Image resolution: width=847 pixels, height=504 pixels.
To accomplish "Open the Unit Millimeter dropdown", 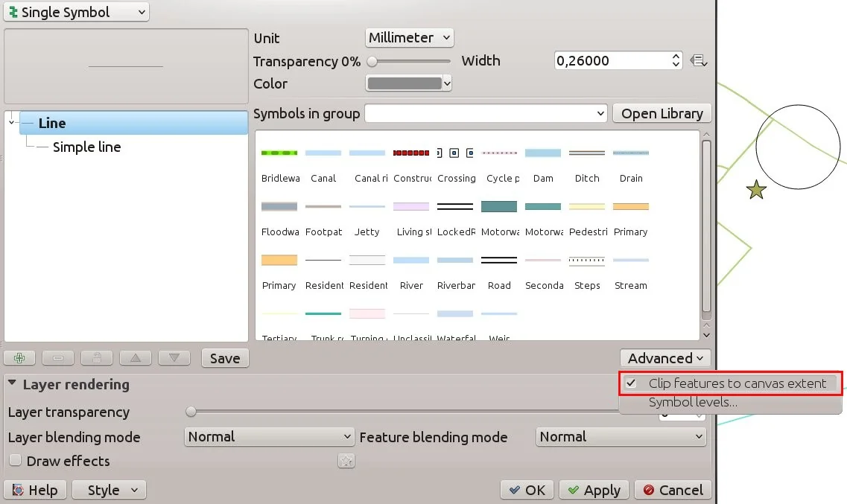I will click(410, 37).
